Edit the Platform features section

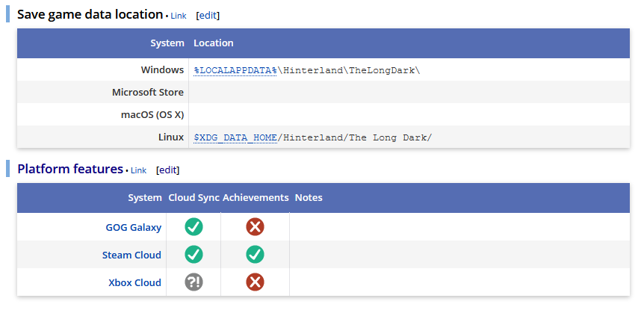[167, 170]
